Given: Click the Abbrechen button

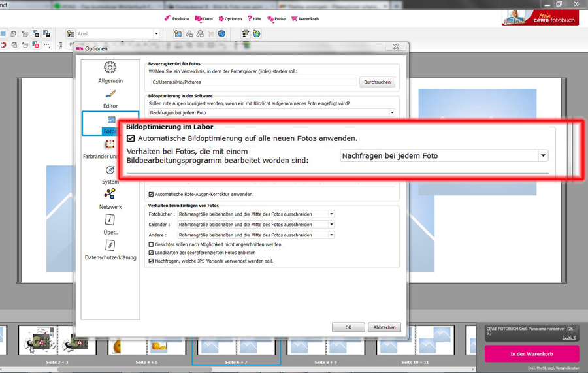Looking at the screenshot, I should (x=384, y=327).
